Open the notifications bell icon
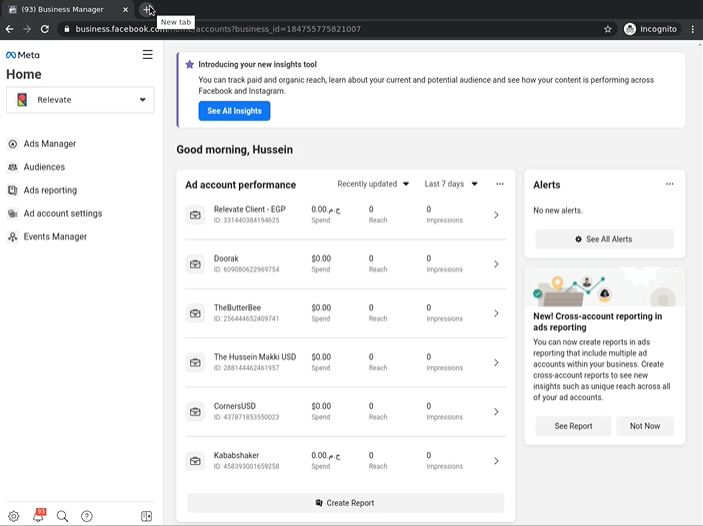Screen dimensions: 703x526 (38, 516)
